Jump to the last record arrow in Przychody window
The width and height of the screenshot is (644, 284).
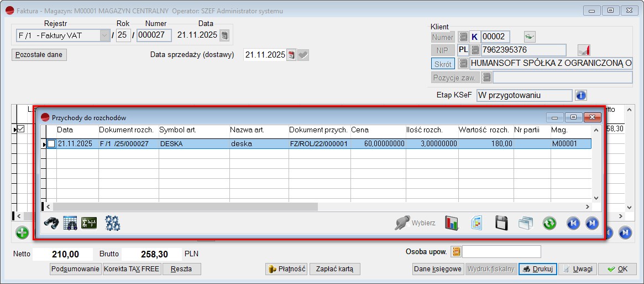591,223
